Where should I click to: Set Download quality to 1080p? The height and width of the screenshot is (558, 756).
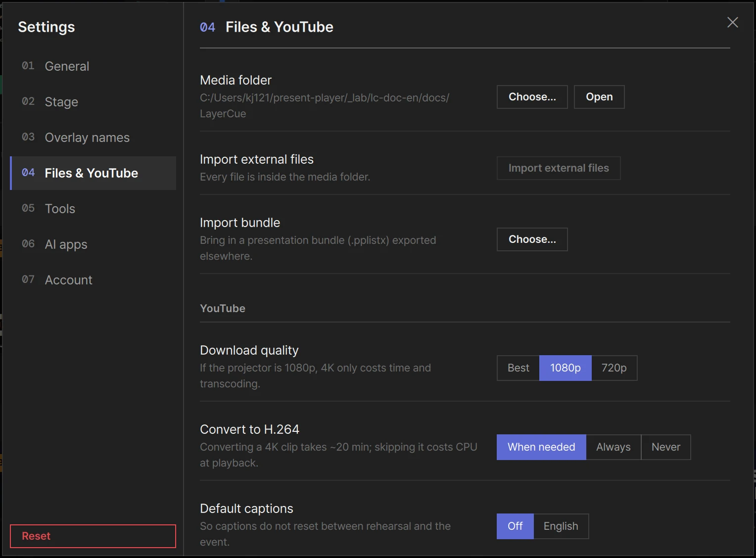point(566,368)
